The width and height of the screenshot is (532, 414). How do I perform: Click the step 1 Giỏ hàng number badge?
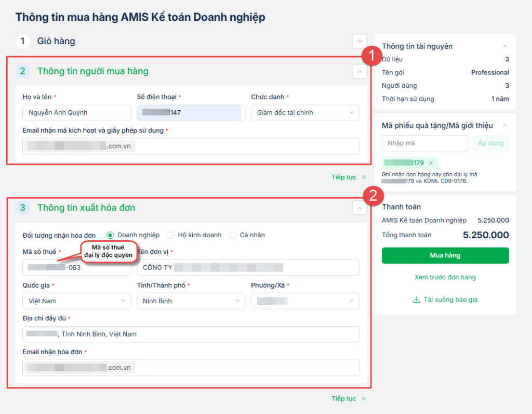tap(22, 41)
